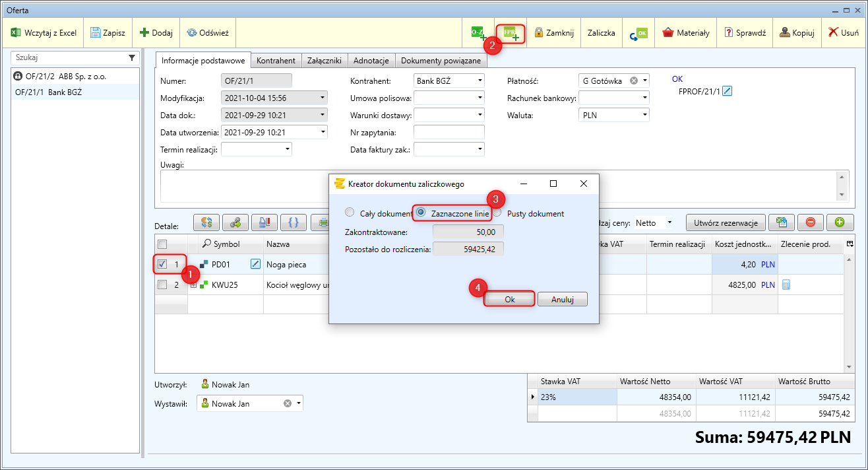868x470 pixels.
Task: Switch to the Załączniki tab
Action: [x=324, y=60]
